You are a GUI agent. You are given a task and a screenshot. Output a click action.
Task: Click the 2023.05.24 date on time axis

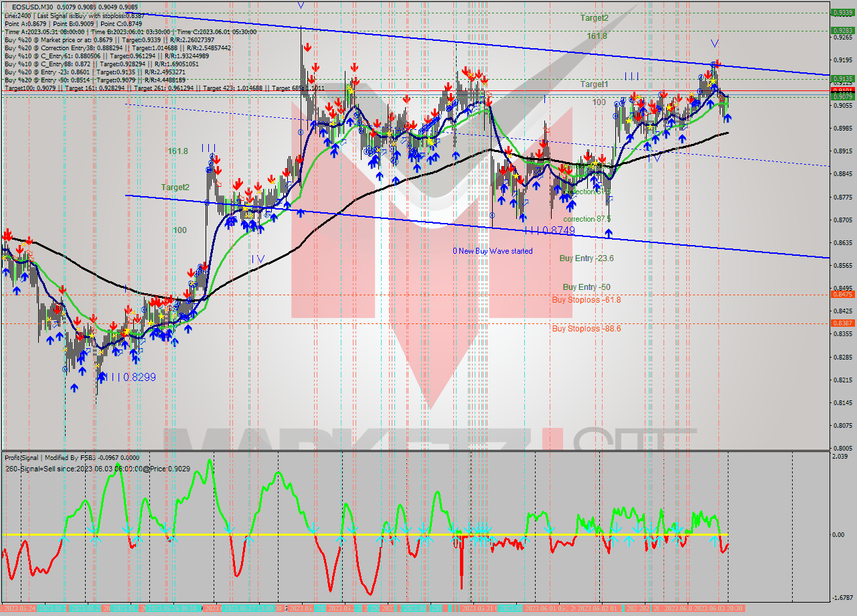point(19,608)
